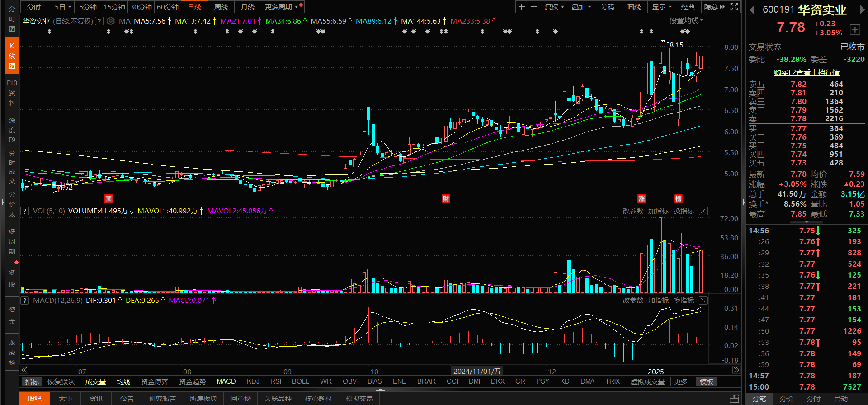This screenshot has height=405, width=868.
Task: Open MA settings gear icon
Action: point(111,21)
